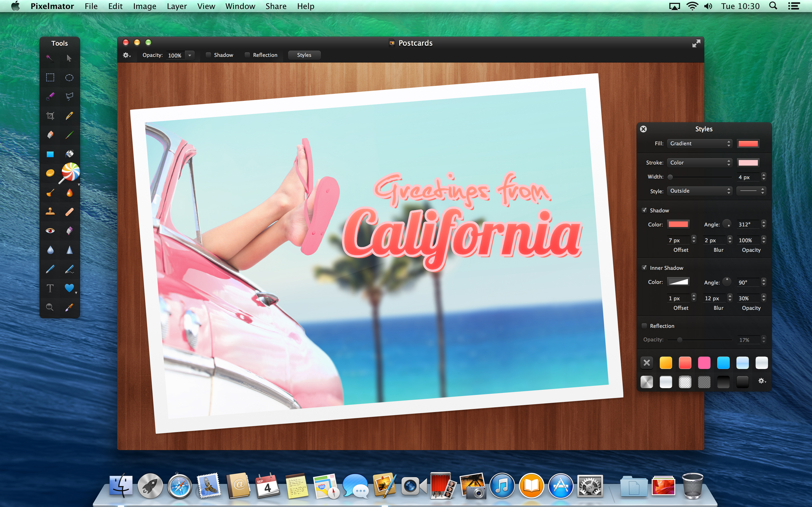Select the Crop tool
The height and width of the screenshot is (507, 812).
click(50, 116)
